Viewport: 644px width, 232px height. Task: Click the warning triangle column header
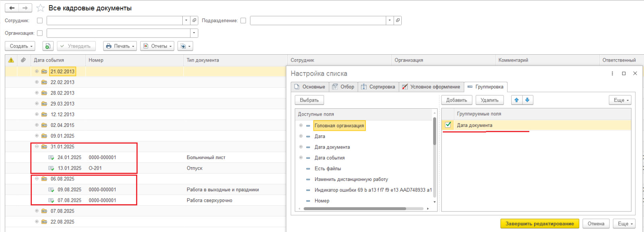pyautogui.click(x=11, y=60)
